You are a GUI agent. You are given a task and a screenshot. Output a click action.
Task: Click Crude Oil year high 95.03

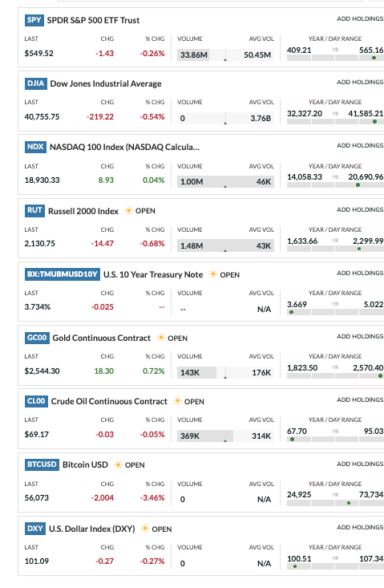pos(374,431)
